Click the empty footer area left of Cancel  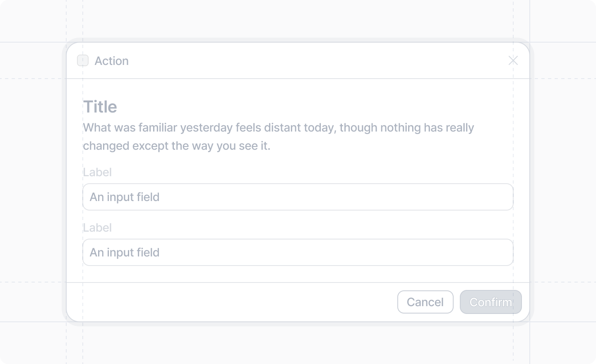232,302
